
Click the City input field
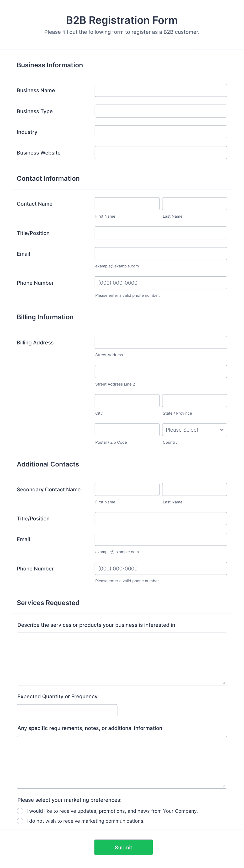[127, 400]
